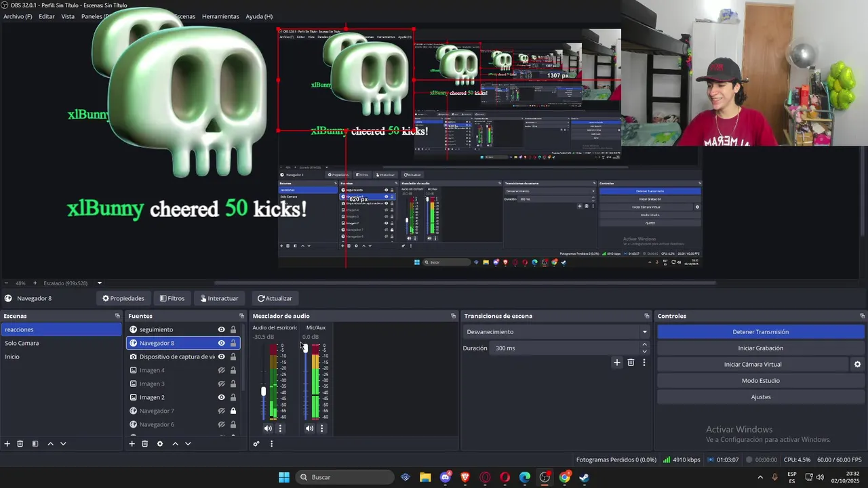Click Iniciar Grabación
868x488 pixels.
760,348
